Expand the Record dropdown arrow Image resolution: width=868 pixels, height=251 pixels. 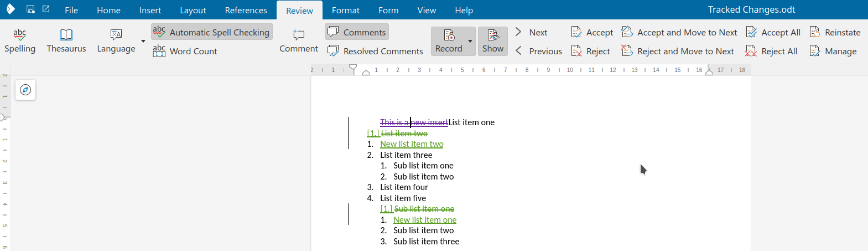pos(470,41)
